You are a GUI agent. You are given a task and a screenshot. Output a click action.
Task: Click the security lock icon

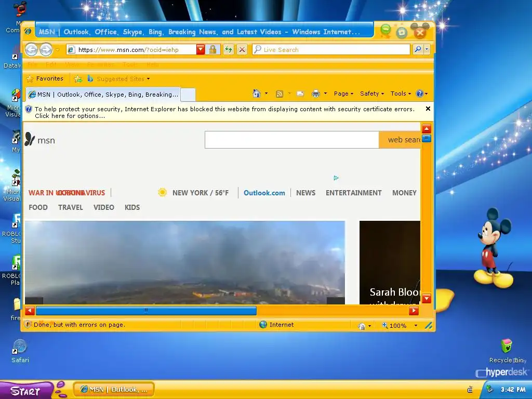[212, 49]
